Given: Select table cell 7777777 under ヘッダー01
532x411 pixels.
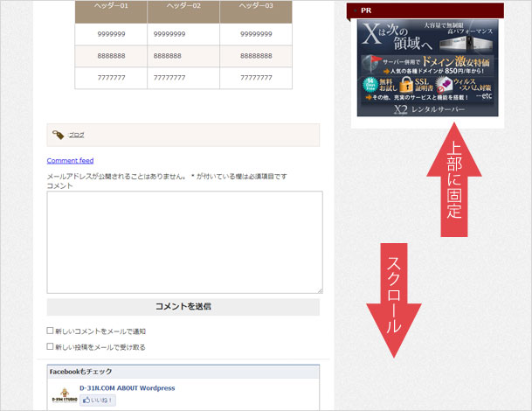Looking at the screenshot, I should tap(111, 78).
